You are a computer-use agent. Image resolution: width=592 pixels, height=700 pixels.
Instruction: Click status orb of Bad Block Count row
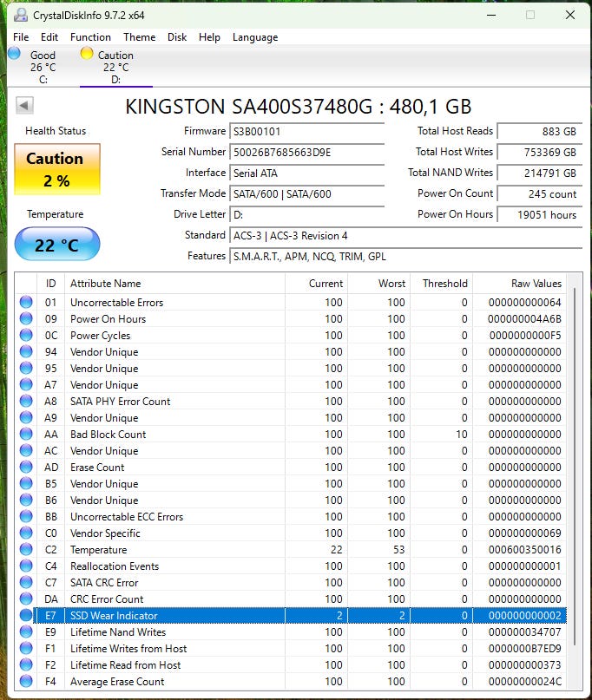[x=26, y=434]
